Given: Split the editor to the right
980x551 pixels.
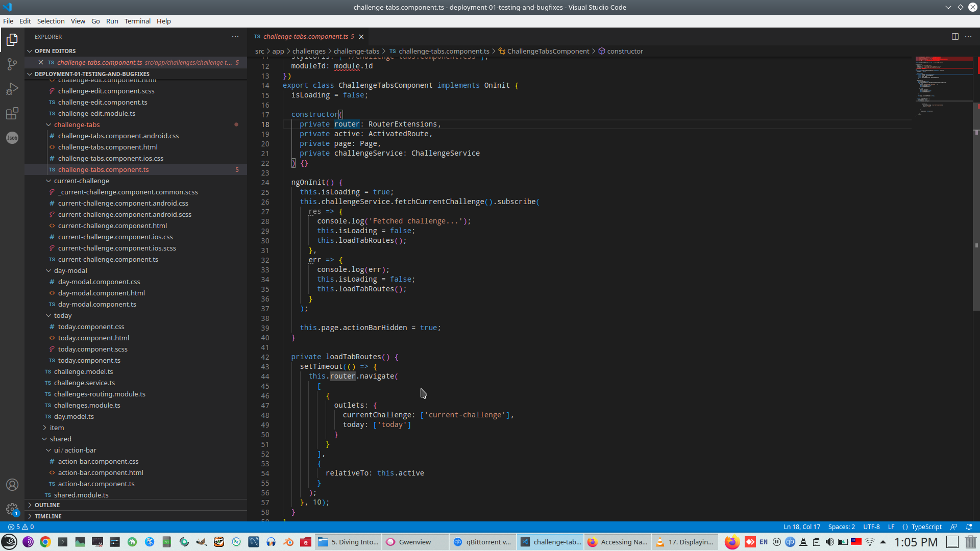Looking at the screenshot, I should (x=955, y=37).
